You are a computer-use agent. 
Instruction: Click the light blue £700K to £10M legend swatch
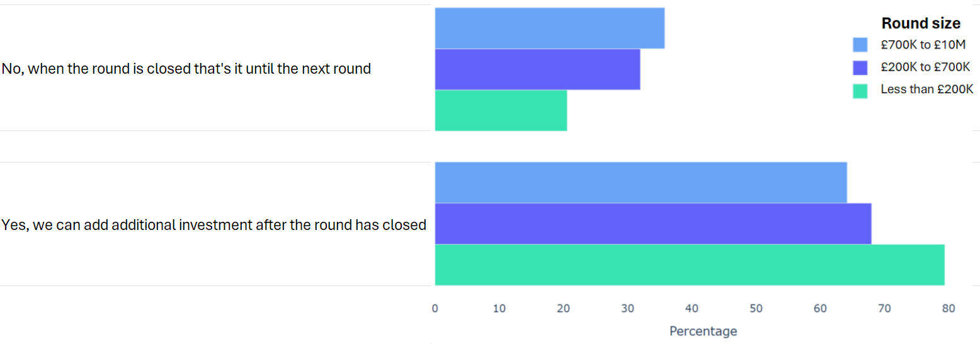coord(860,45)
